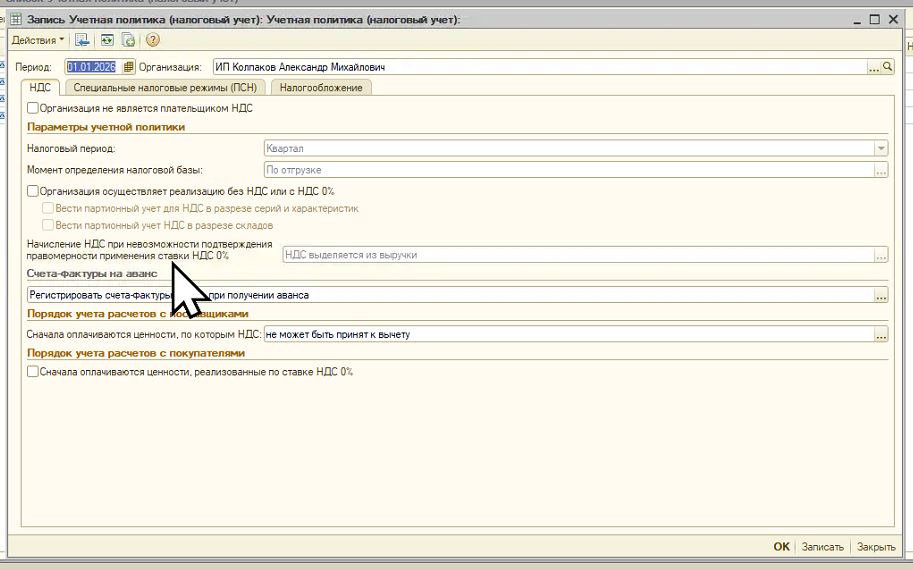Screen dimensions: 913x570
Task: Click the 'Порядок учета расчетов с покупателями' heading
Action: pyautogui.click(x=136, y=353)
